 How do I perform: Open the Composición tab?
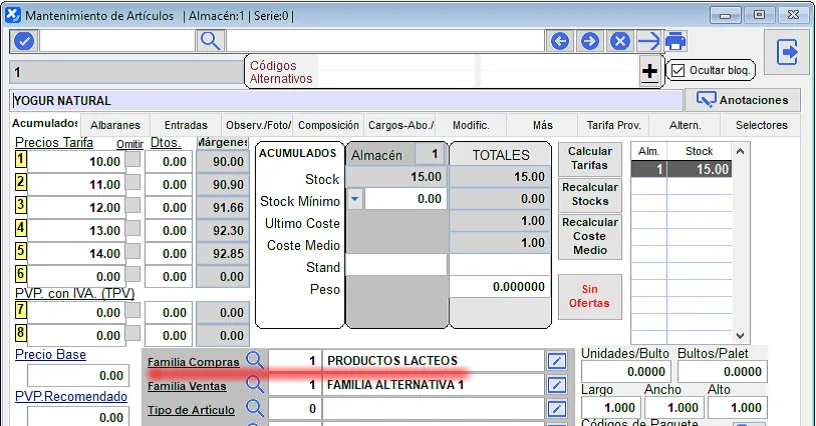tap(329, 125)
